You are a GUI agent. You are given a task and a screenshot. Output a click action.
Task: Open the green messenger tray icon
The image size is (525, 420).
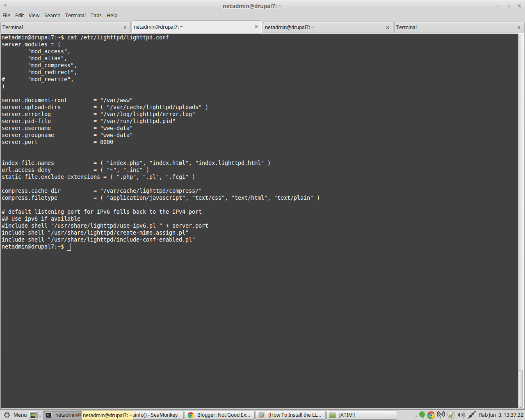[x=422, y=415]
